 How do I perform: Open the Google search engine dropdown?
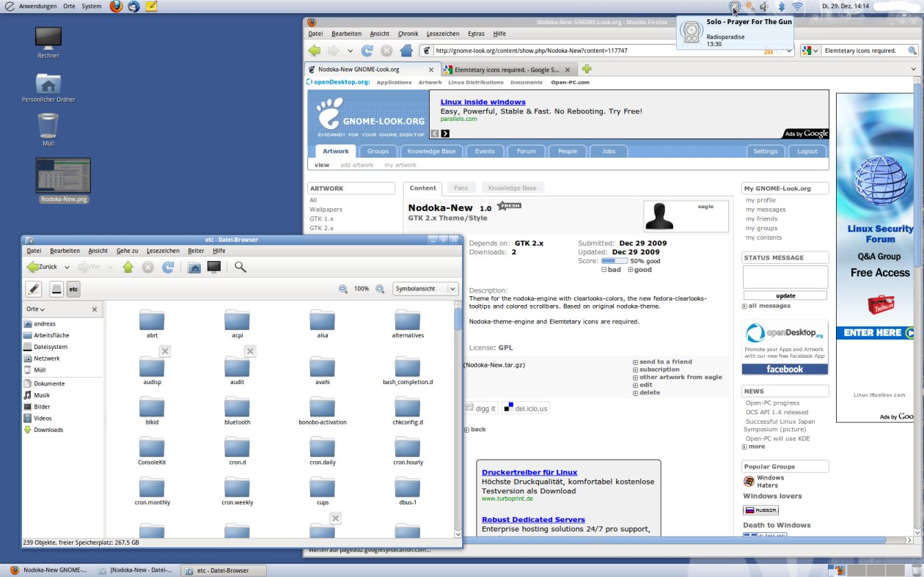tap(810, 51)
